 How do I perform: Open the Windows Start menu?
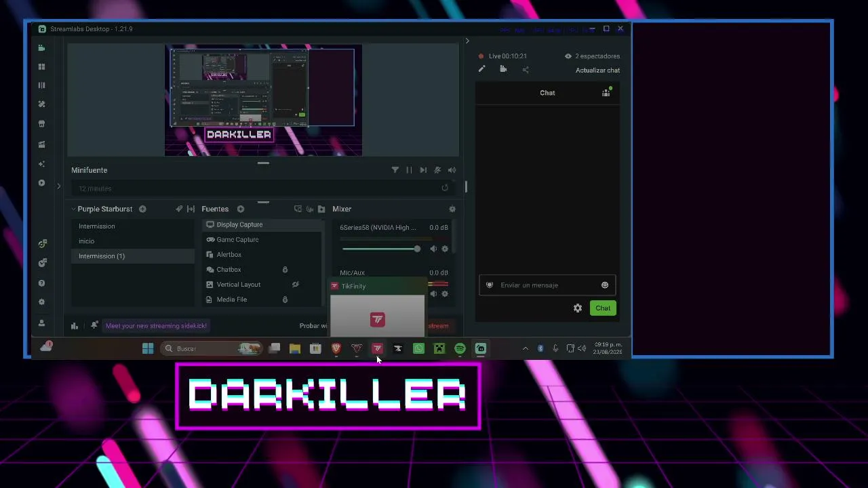tap(148, 348)
